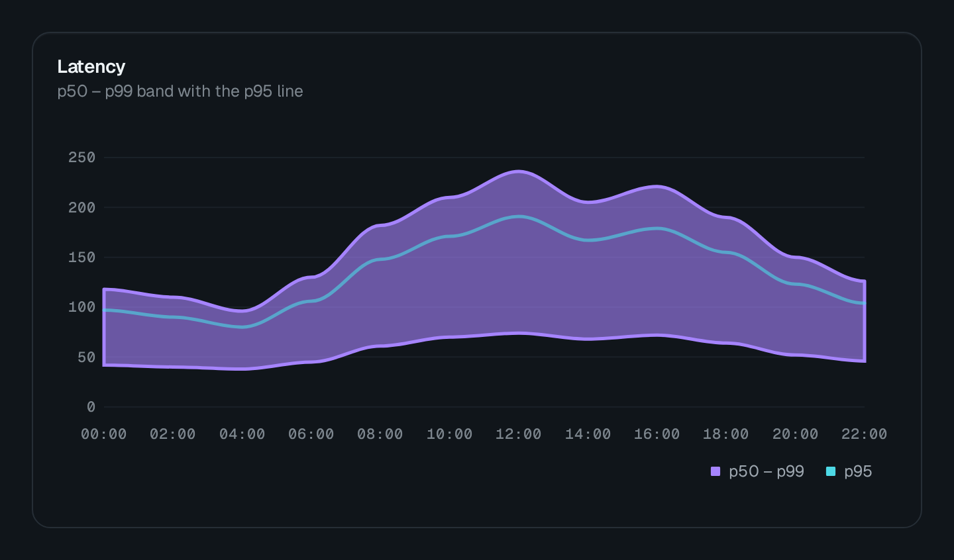Select the 150 y-axis label
The image size is (954, 560).
[x=82, y=257]
